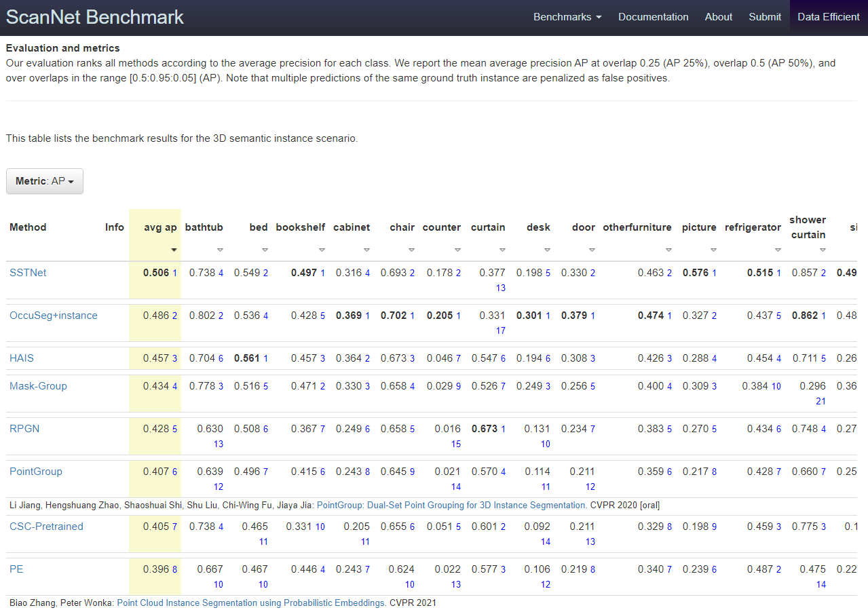
Task: Click the Info column header
Action: 115,227
